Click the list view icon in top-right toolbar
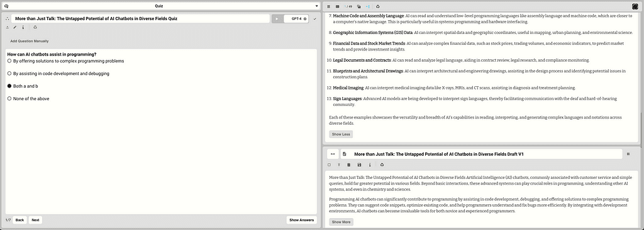 point(328,6)
